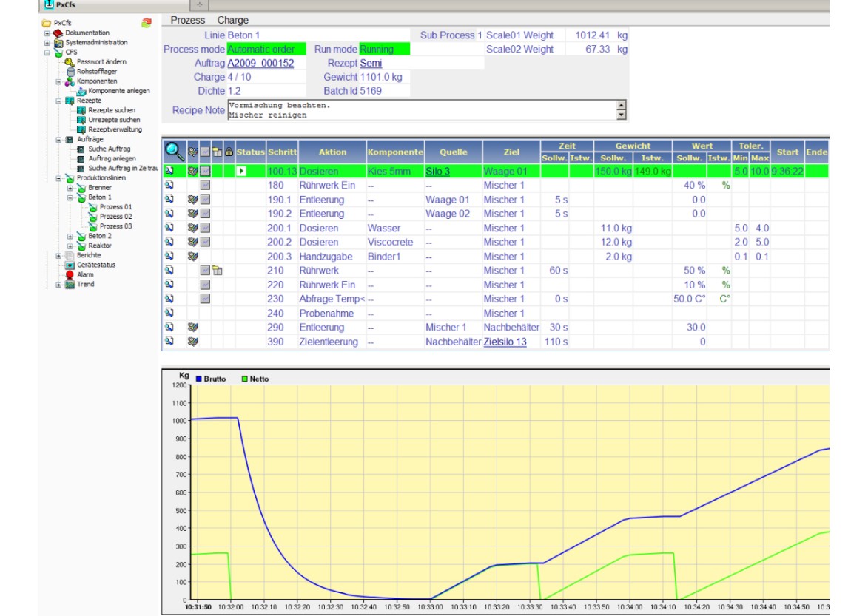
Task: Open the Zielsilo 13 target link
Action: point(505,342)
